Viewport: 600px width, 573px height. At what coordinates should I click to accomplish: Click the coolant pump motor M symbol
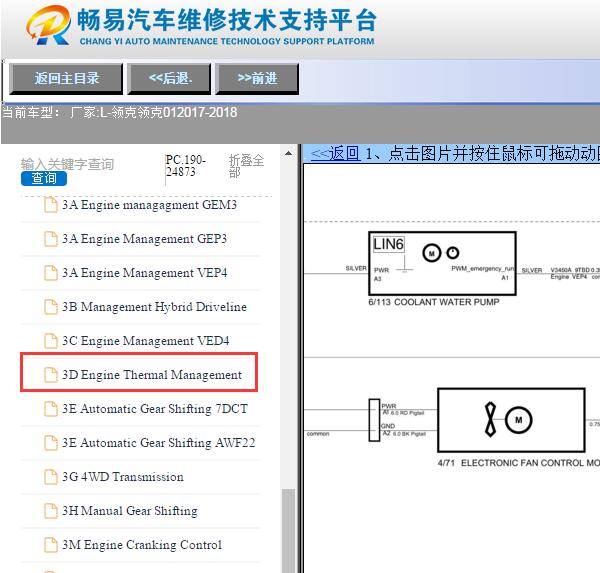(432, 253)
